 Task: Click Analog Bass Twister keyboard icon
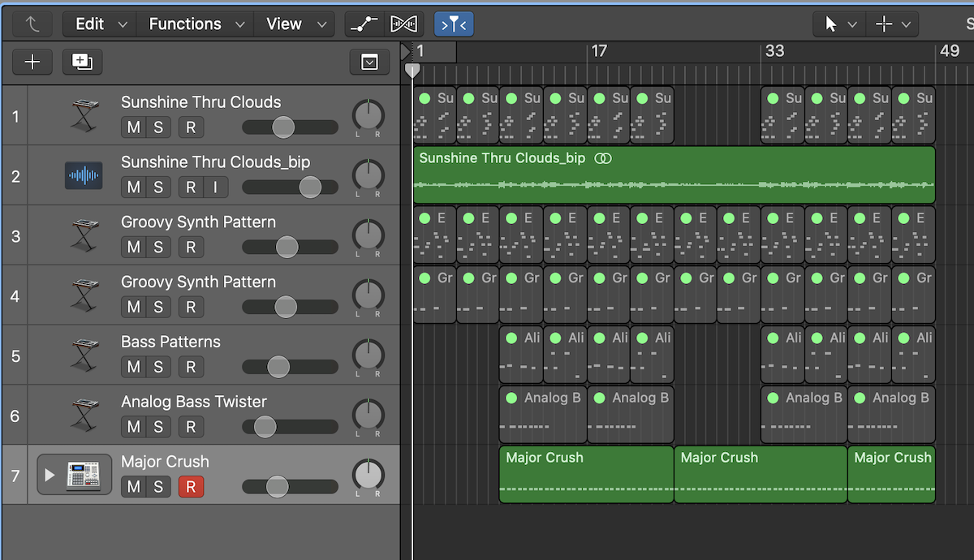point(84,416)
